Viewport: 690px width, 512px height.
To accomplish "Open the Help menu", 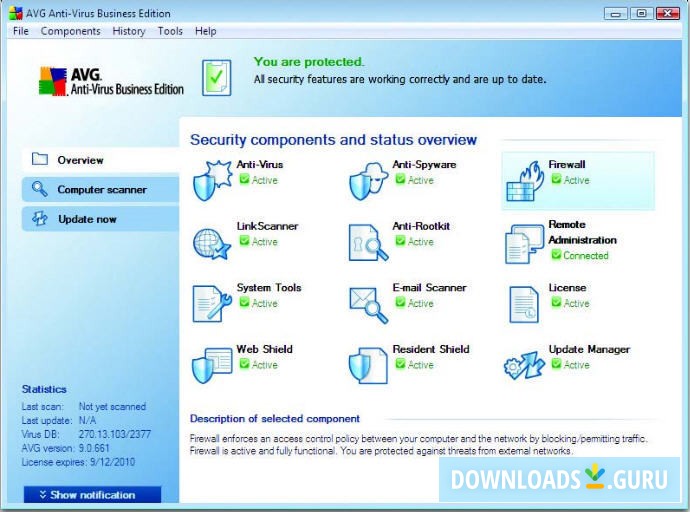I will pyautogui.click(x=206, y=31).
